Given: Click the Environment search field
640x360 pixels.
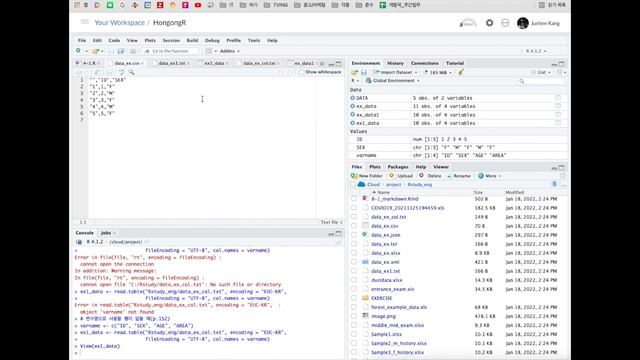Looking at the screenshot, I should pos(542,82).
